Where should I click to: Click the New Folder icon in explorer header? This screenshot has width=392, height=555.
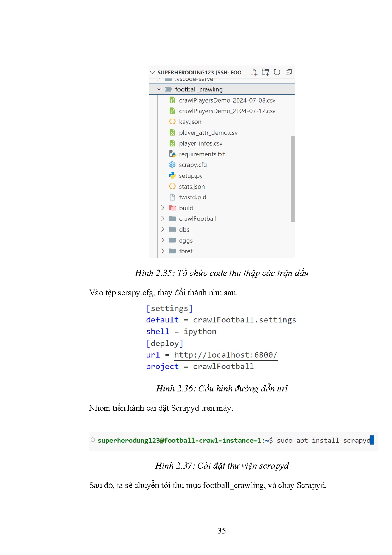coord(265,72)
